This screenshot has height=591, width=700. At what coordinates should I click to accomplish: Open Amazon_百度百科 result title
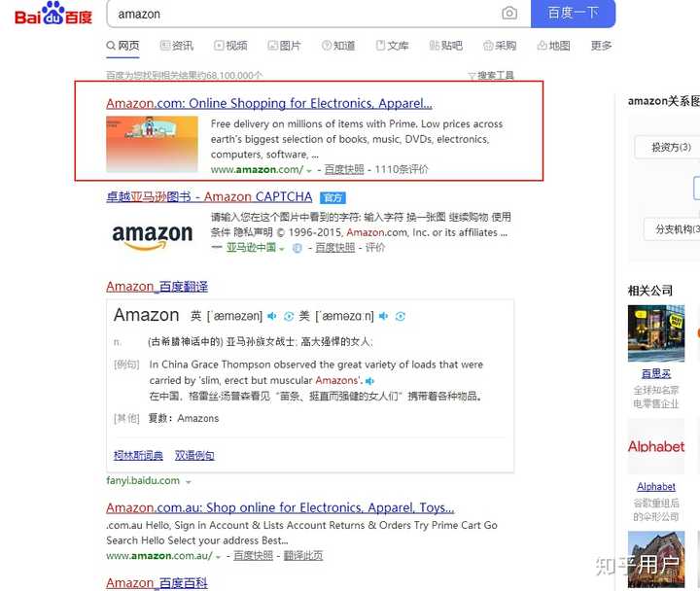click(157, 583)
